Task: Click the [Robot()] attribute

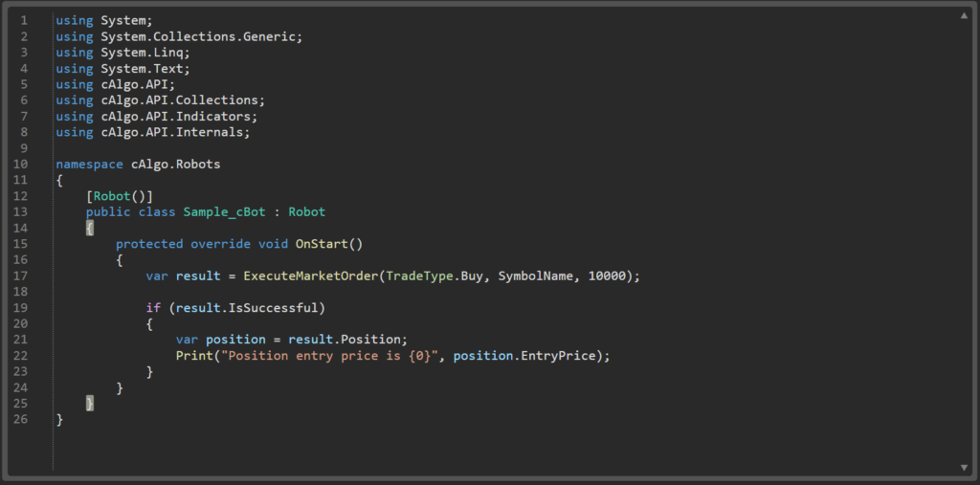Action: pyautogui.click(x=120, y=196)
